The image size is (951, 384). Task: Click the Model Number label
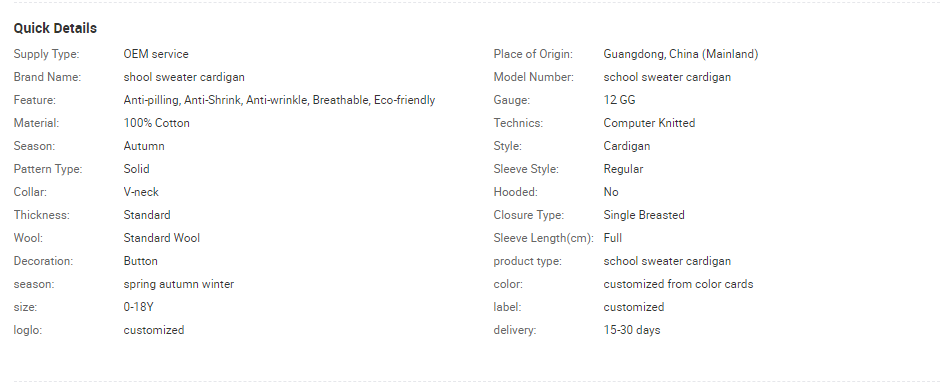tap(533, 77)
